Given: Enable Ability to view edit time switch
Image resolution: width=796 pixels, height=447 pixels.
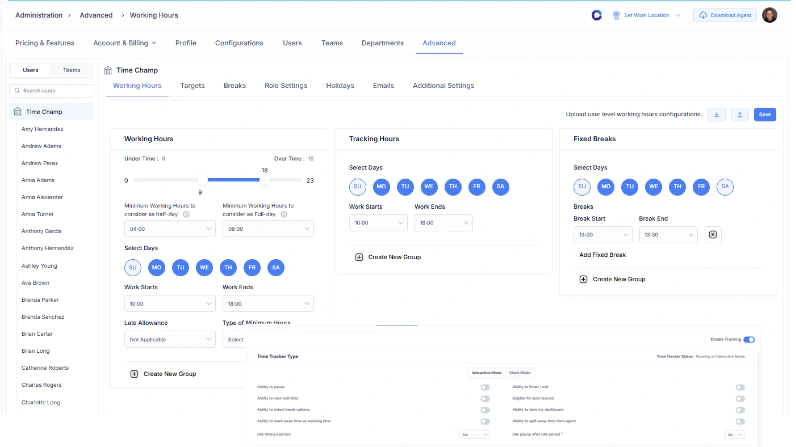Looking at the screenshot, I should (x=485, y=398).
